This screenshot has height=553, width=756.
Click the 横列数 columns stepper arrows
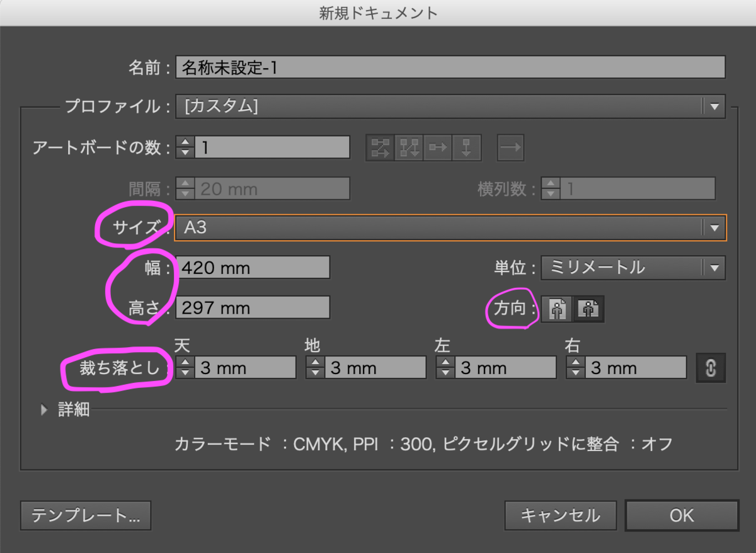point(551,188)
